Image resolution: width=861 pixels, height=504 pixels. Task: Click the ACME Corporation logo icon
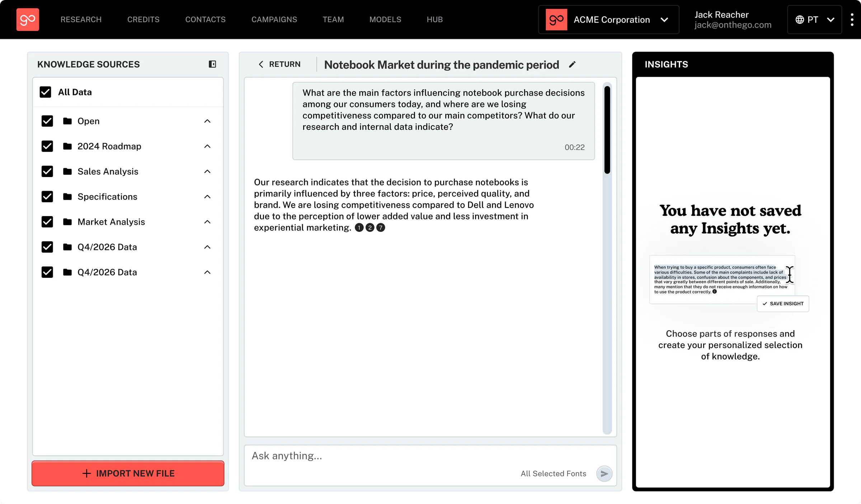(x=556, y=19)
